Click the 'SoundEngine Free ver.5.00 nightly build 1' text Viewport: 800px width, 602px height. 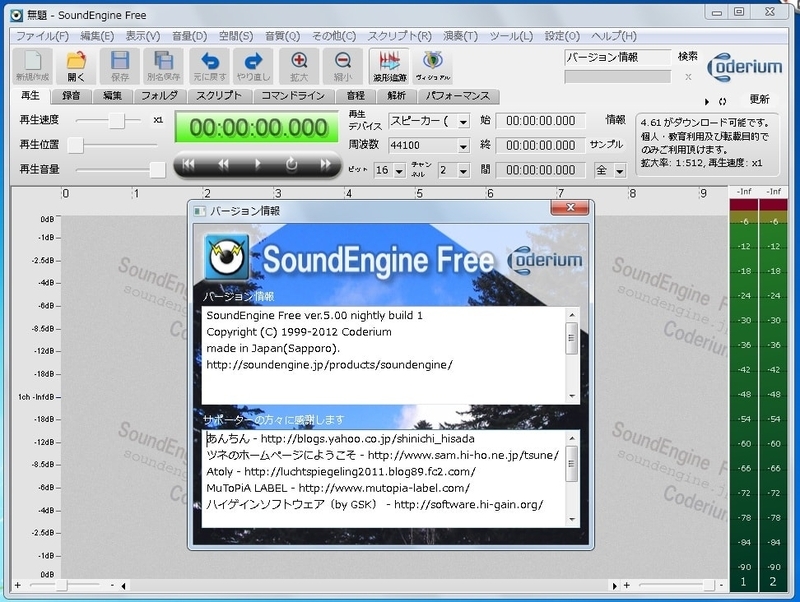[314, 315]
